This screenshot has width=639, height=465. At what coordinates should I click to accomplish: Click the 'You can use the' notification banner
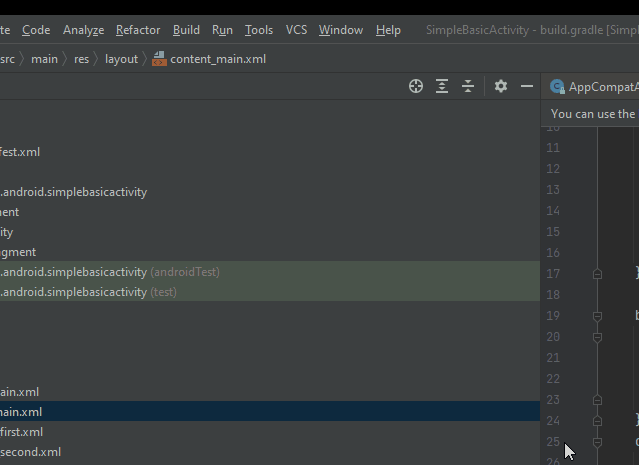click(x=590, y=114)
